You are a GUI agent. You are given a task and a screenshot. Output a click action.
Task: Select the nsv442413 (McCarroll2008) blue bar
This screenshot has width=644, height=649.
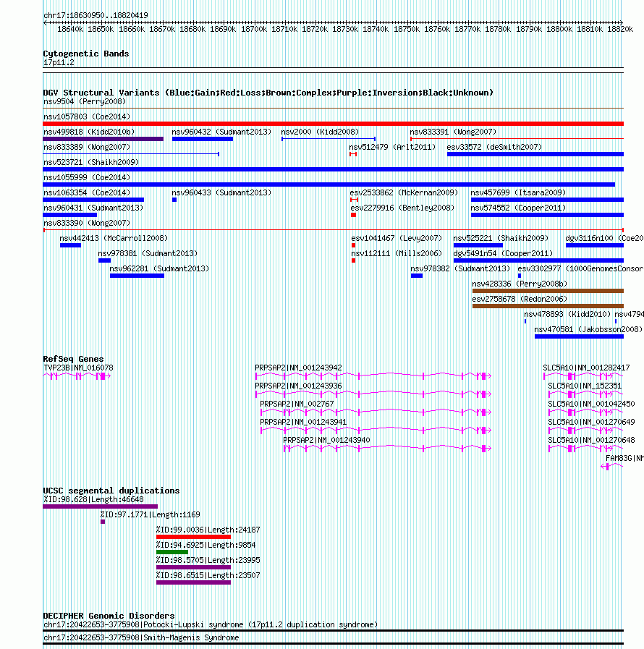(x=70, y=245)
